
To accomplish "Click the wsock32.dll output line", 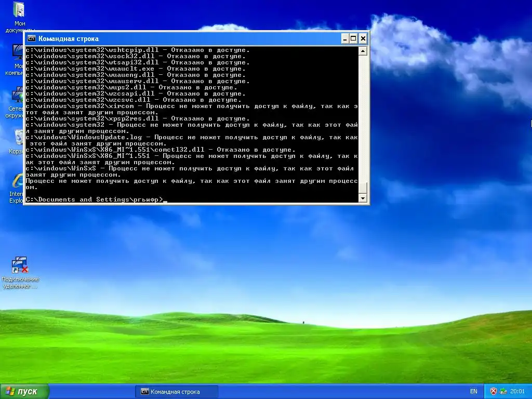I will tap(136, 56).
